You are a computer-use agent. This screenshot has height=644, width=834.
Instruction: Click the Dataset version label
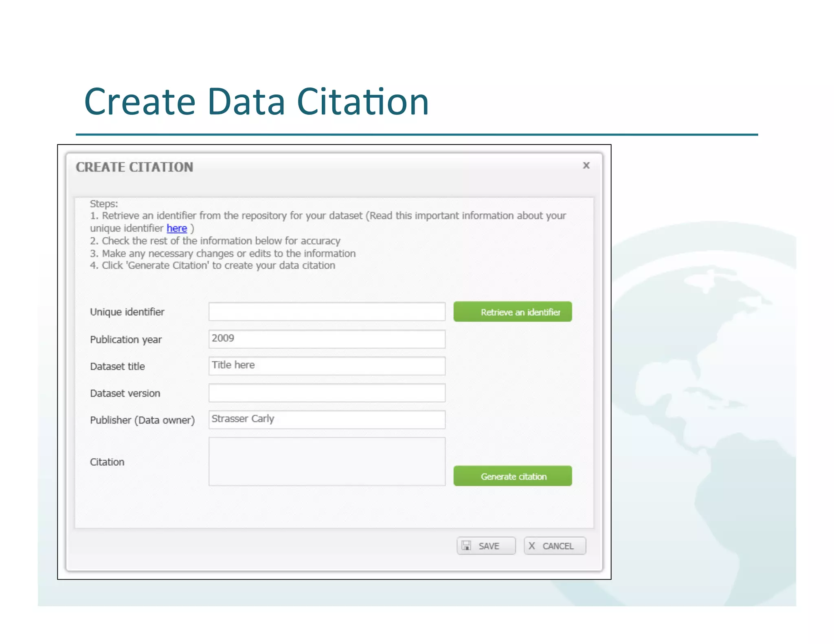coord(125,393)
